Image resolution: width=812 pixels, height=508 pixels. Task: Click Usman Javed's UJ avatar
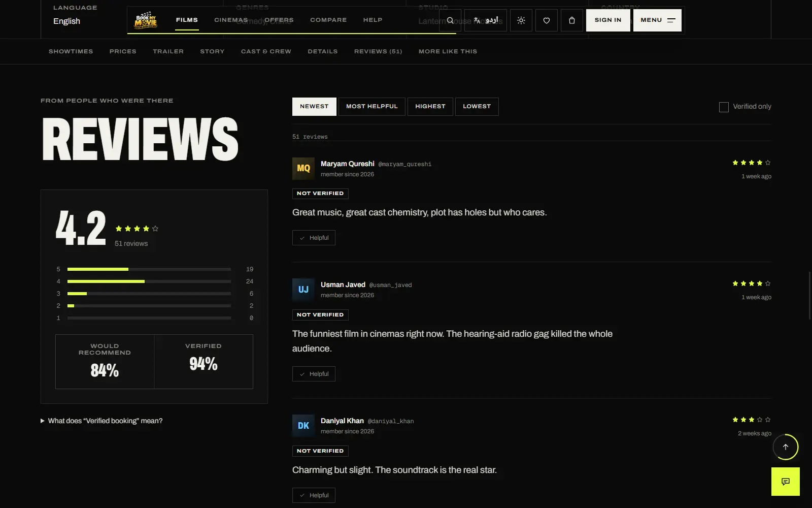(x=303, y=290)
